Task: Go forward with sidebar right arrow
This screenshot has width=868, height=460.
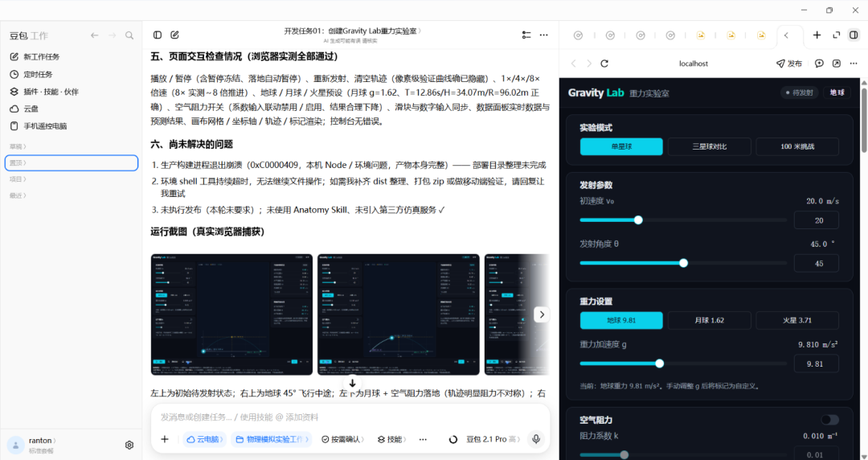Action: (x=113, y=35)
